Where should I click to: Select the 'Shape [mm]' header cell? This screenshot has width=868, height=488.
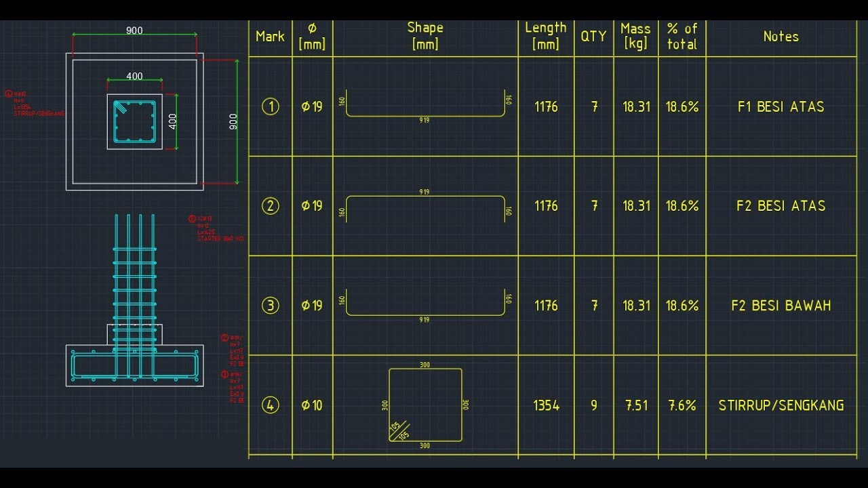[x=425, y=36]
